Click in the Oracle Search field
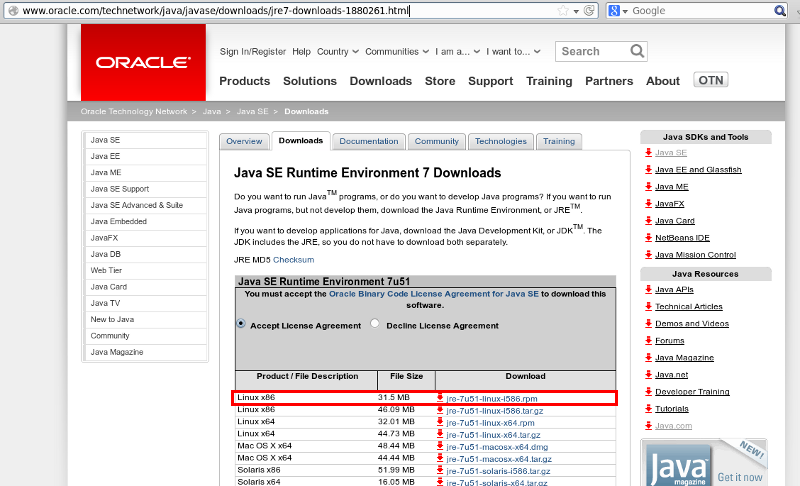Image resolution: width=800 pixels, height=486 pixels. point(593,52)
